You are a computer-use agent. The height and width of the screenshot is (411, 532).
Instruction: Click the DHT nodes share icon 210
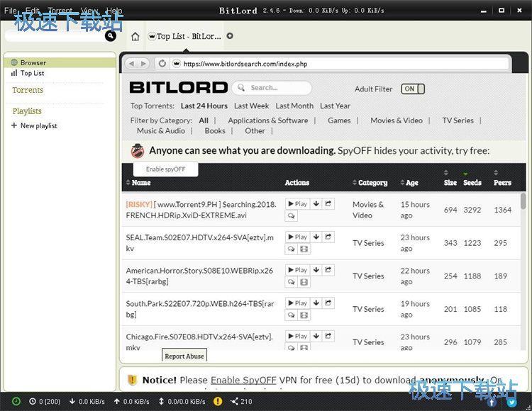coord(241,402)
